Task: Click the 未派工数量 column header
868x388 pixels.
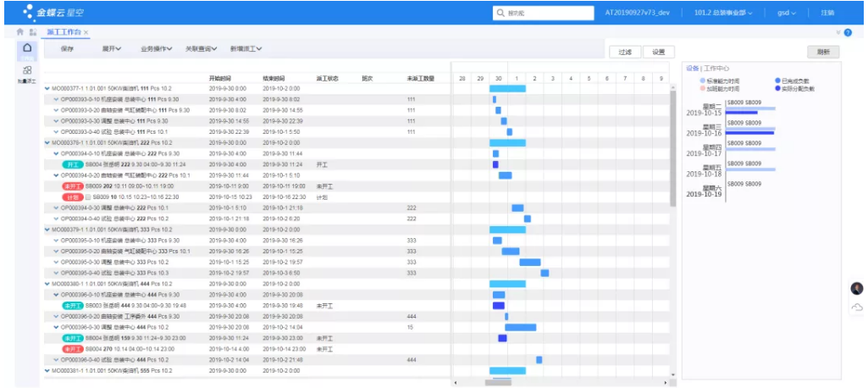Action: (x=421, y=79)
